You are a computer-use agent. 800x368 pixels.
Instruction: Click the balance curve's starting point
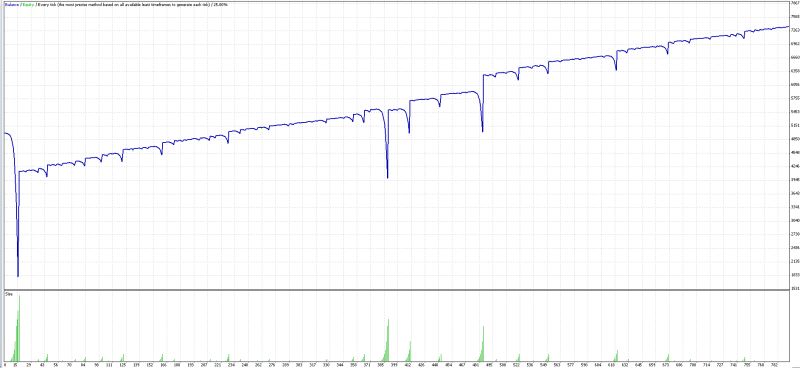click(5, 133)
